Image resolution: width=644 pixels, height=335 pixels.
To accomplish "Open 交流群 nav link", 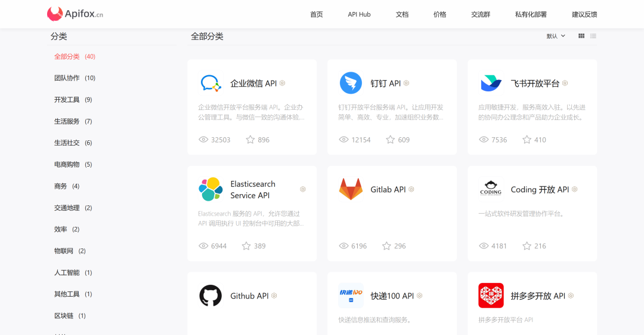I will (x=481, y=14).
